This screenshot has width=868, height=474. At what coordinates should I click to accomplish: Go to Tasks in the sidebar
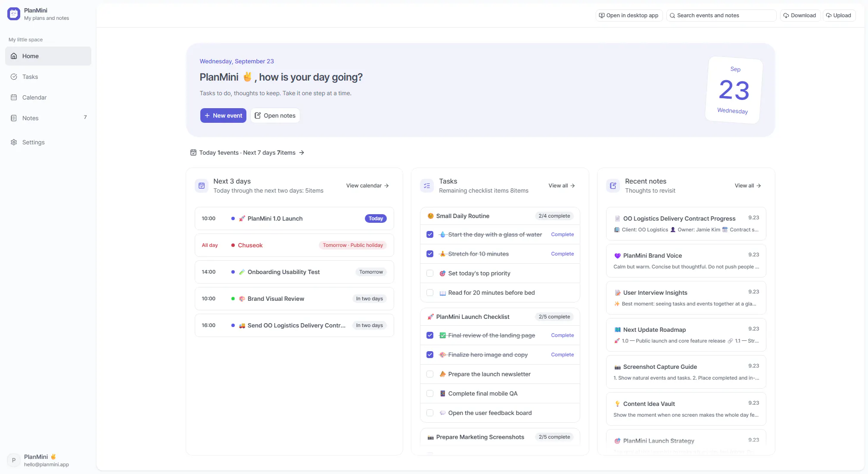pos(48,77)
